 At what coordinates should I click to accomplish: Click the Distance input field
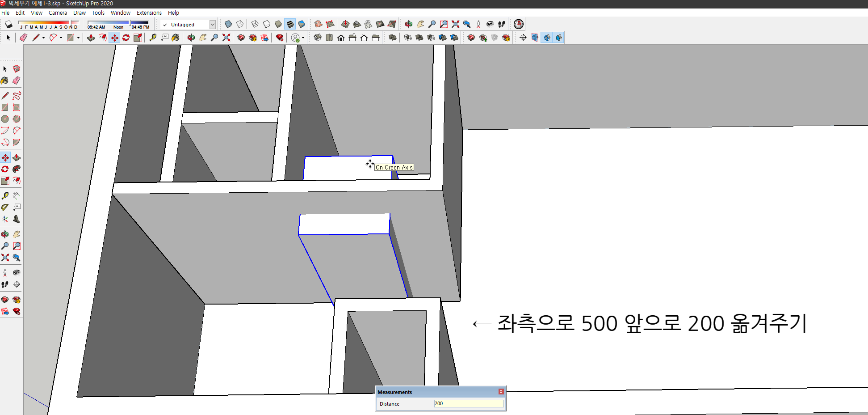(x=469, y=403)
